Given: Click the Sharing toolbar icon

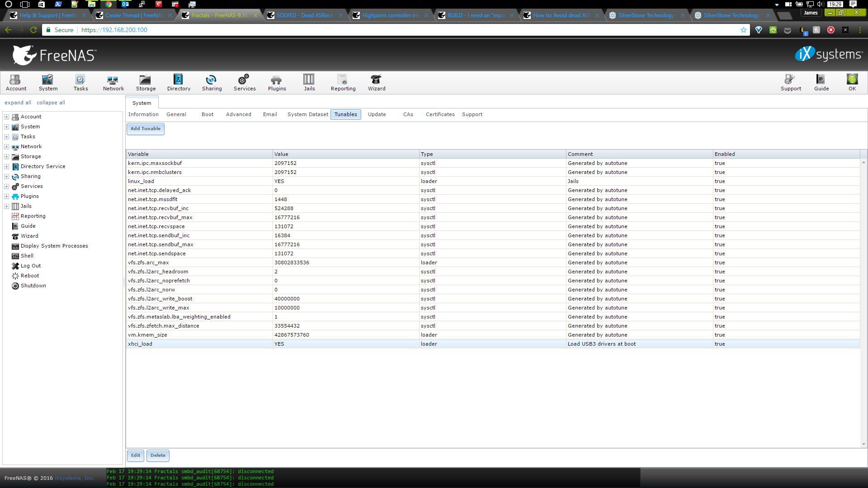Looking at the screenshot, I should point(212,83).
